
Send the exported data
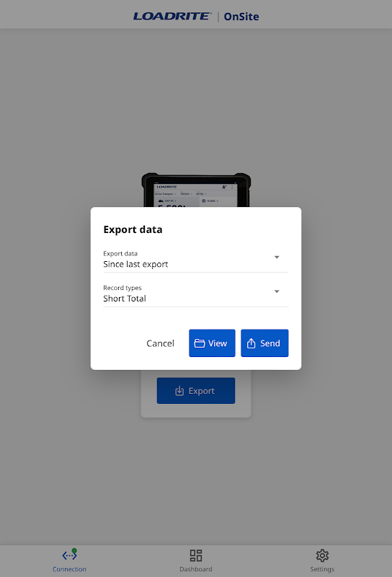click(264, 343)
